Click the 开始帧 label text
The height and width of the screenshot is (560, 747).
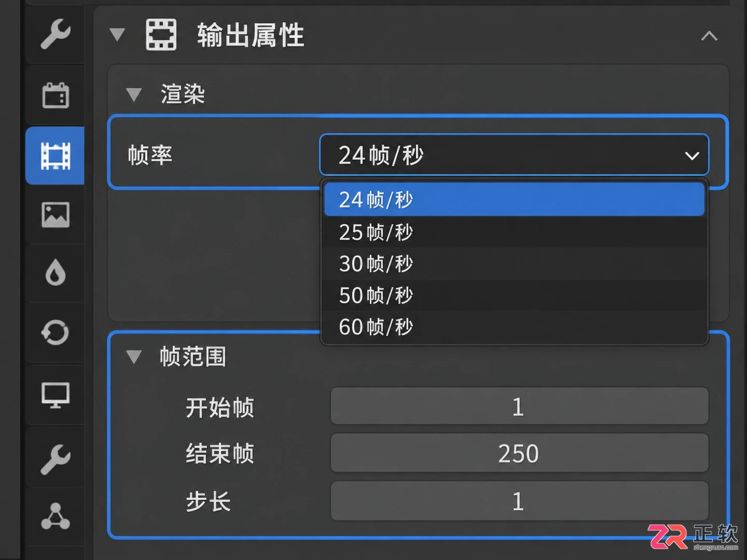tap(220, 408)
